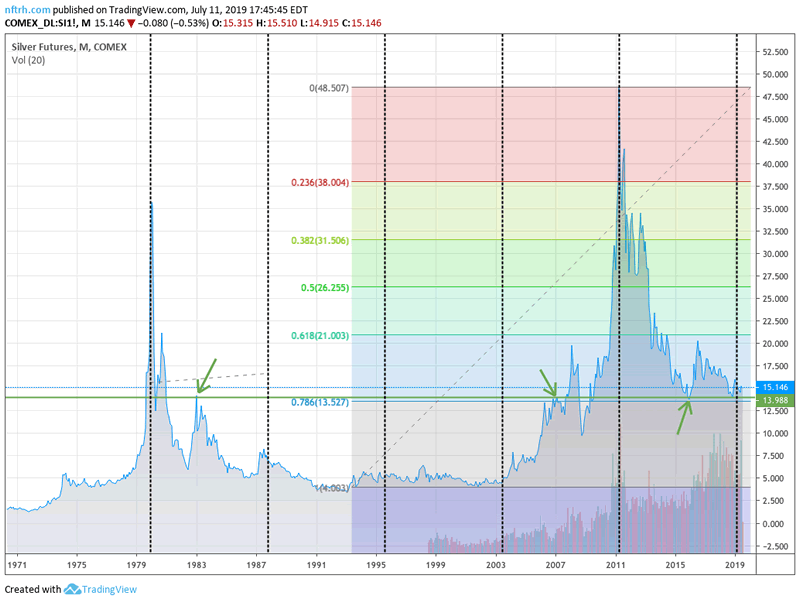Click the 1983 label on time axis

click(196, 565)
